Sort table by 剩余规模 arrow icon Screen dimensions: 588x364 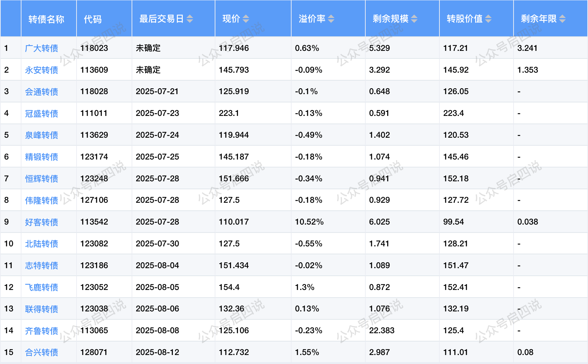click(x=414, y=19)
